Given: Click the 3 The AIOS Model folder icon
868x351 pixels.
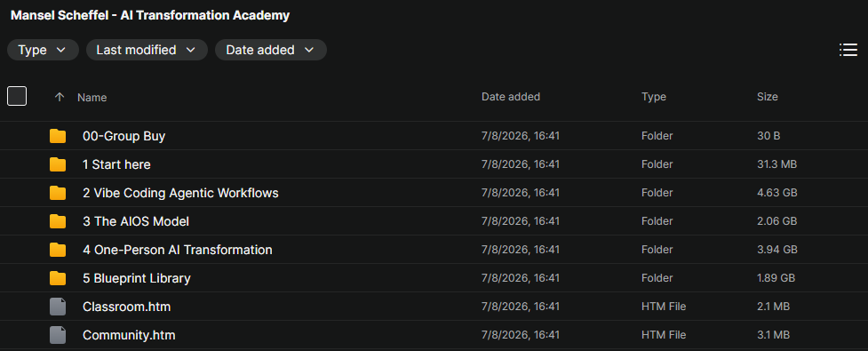Looking at the screenshot, I should (58, 221).
